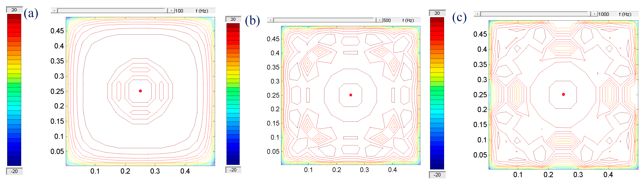Viewport: 644px width, 184px height.
Task: Click lower limit -20 box in panel (b)
Action: [233, 170]
